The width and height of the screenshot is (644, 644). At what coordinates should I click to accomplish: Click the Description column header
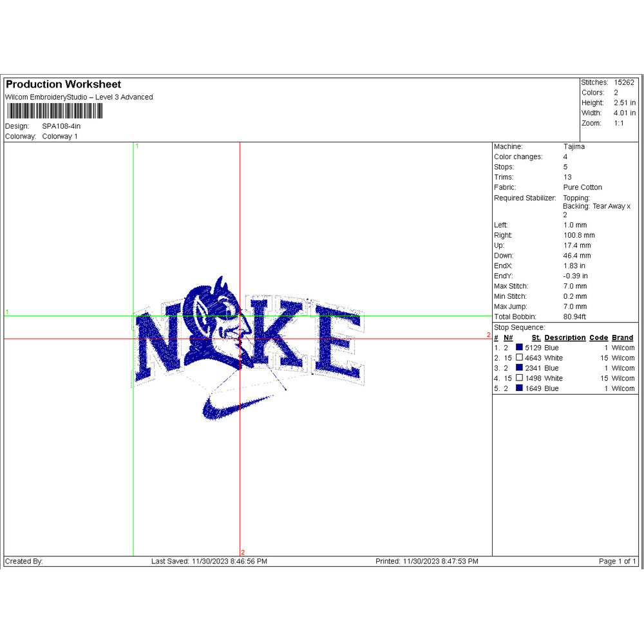pos(565,337)
